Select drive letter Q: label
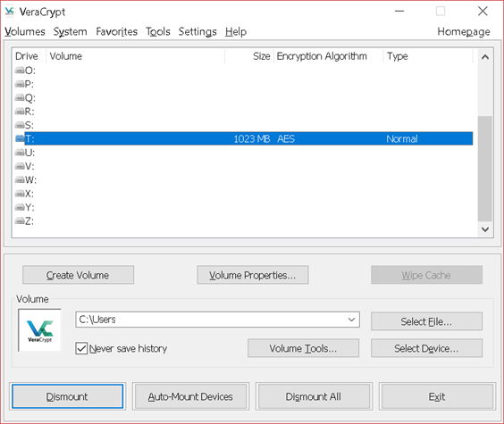 click(x=30, y=98)
